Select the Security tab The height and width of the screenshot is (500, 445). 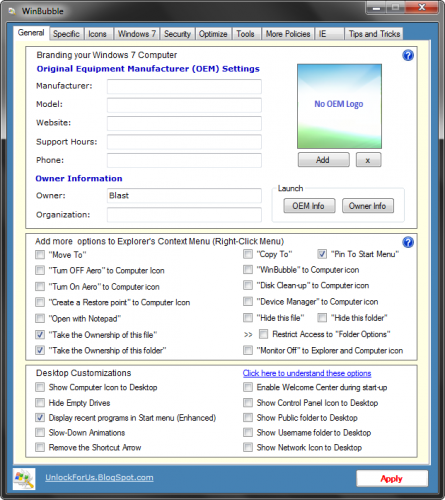coord(177,34)
